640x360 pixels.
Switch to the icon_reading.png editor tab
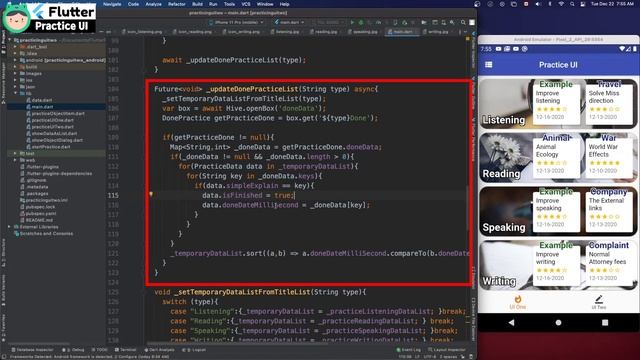point(194,32)
